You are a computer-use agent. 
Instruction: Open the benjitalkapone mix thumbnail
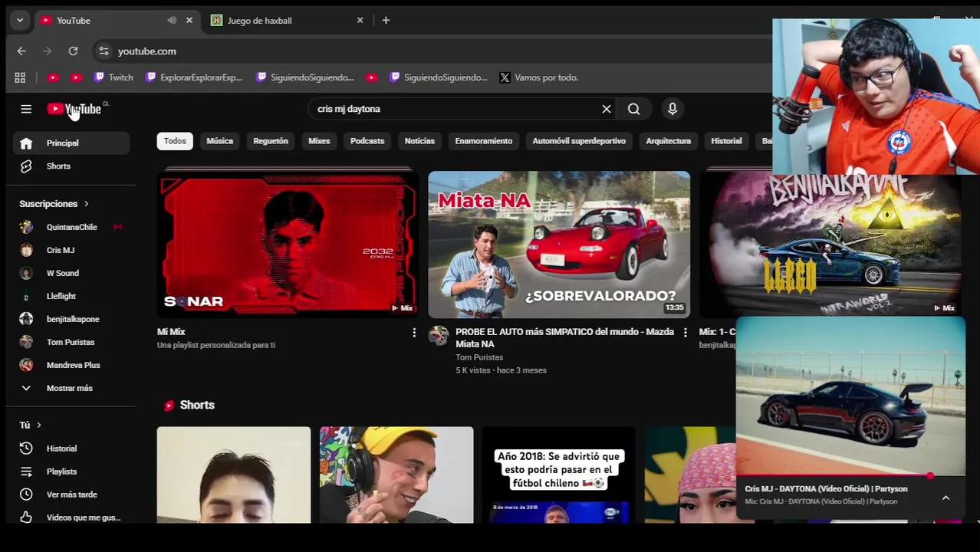830,244
